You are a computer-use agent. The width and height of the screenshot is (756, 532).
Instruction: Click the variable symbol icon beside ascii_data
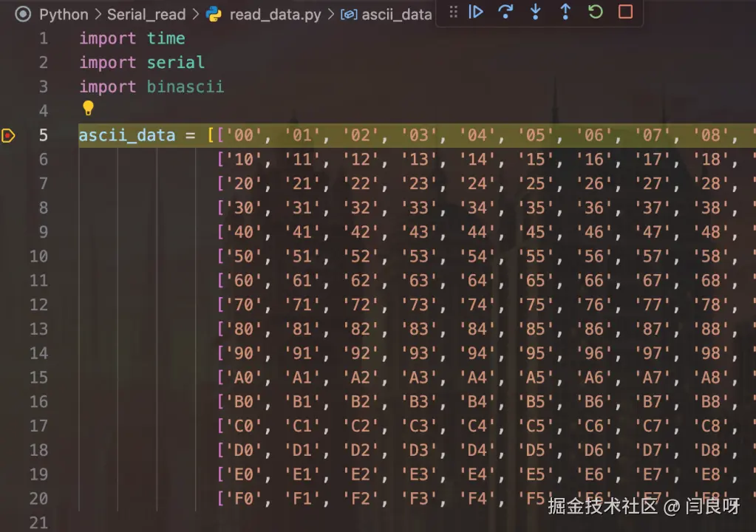coord(349,15)
